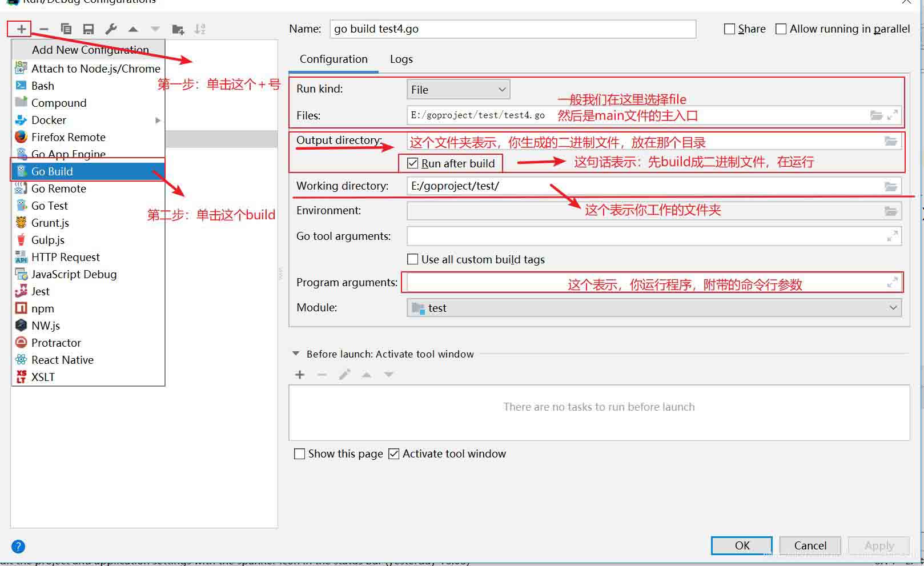Browse for files using Files folder icon
Screen dimensions: 924x566
[x=876, y=115]
